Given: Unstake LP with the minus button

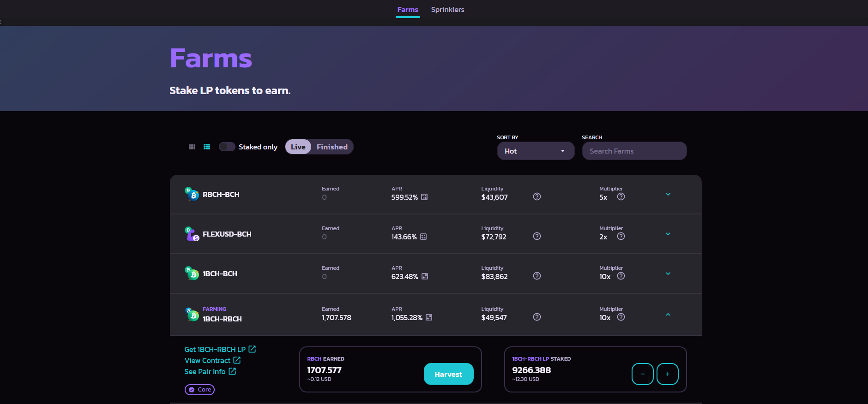Looking at the screenshot, I should [642, 374].
